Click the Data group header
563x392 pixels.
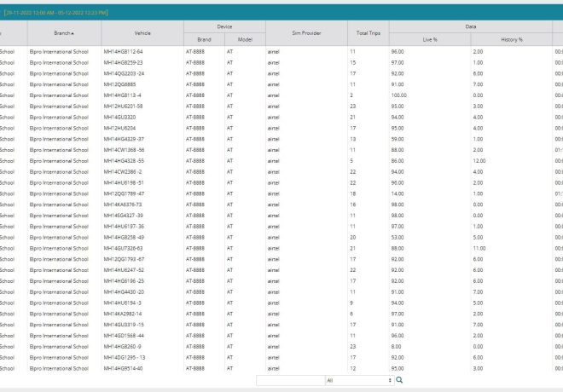[x=470, y=26]
